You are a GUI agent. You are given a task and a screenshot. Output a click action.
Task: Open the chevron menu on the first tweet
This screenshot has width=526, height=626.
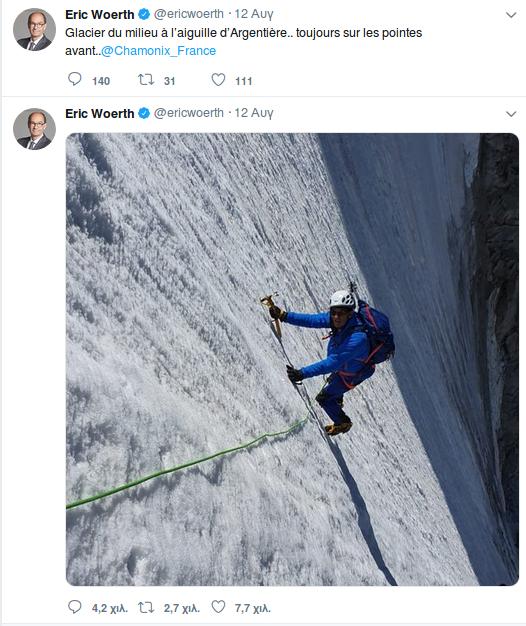[511, 15]
